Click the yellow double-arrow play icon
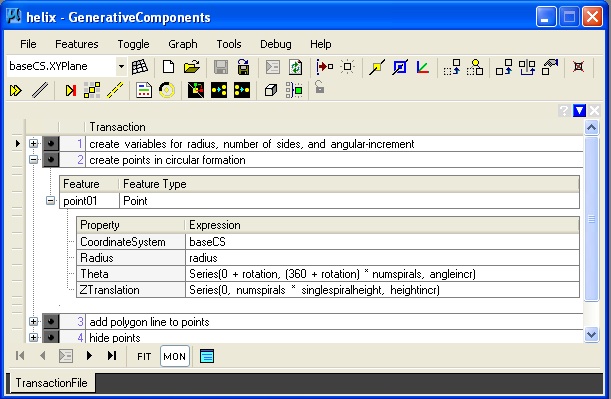 click(16, 91)
